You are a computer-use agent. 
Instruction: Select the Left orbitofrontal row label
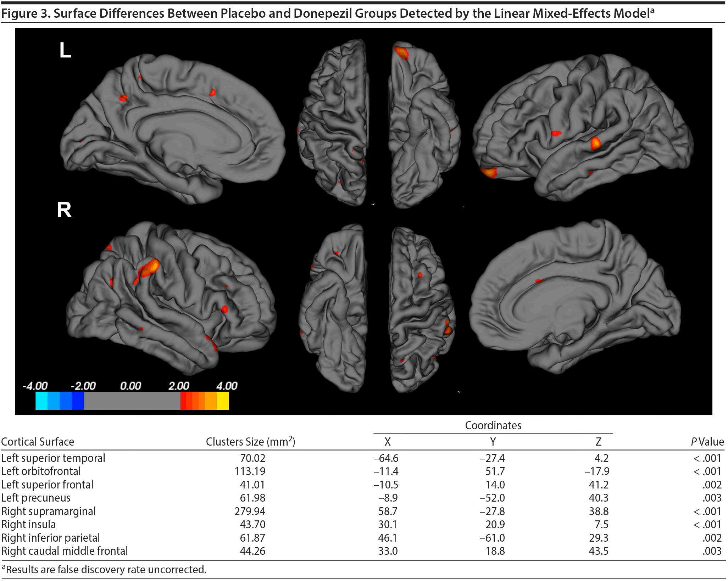[41, 471]
